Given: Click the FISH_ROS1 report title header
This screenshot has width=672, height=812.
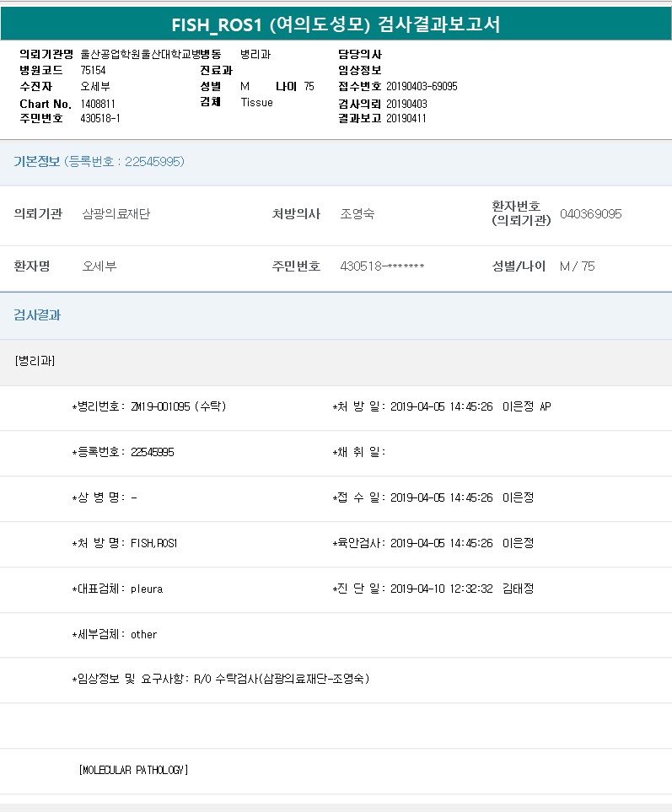Looking at the screenshot, I should [336, 24].
